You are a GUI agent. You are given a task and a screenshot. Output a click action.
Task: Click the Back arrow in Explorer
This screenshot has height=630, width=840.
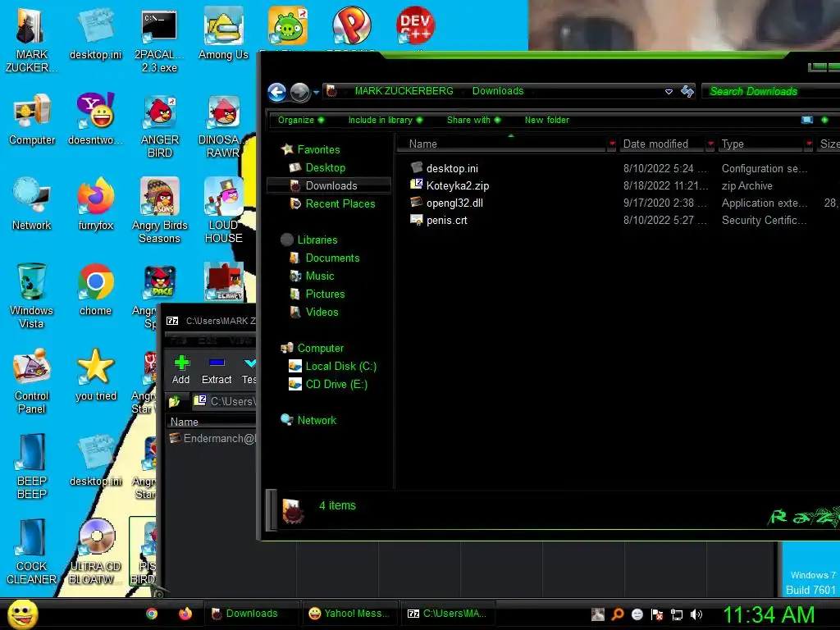[x=277, y=92]
